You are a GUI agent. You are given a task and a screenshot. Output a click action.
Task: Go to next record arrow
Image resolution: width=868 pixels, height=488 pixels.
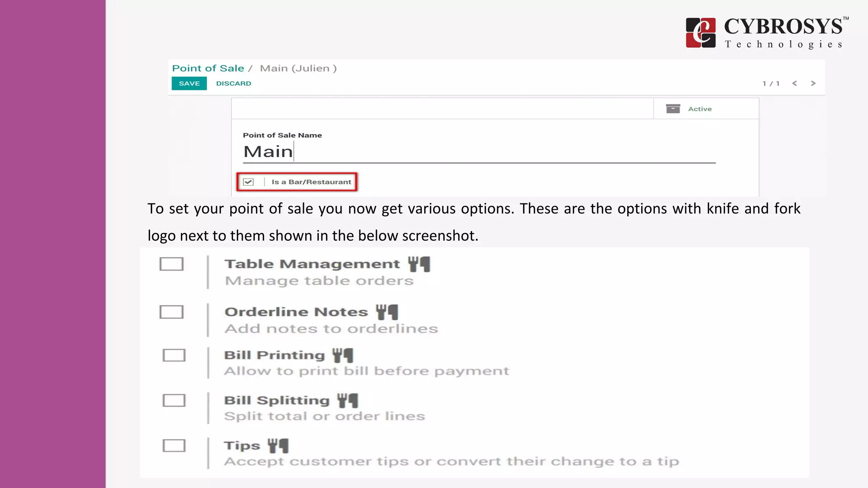coord(813,83)
